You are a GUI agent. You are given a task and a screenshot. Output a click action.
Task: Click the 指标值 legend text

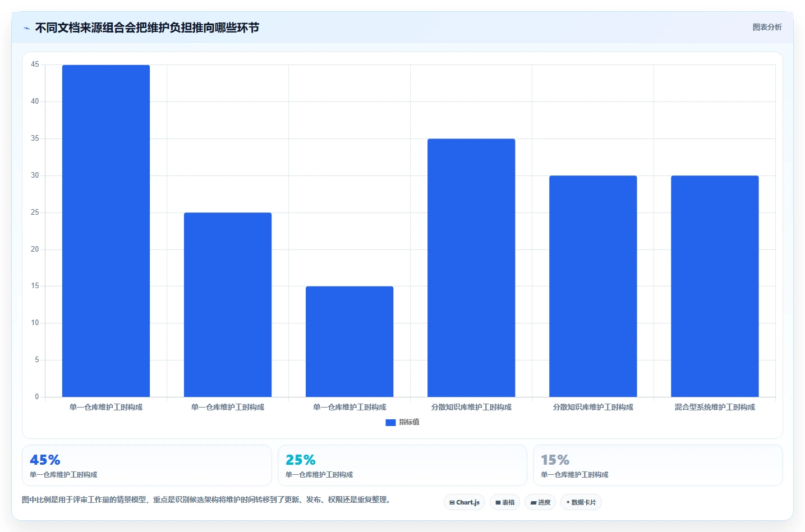[409, 422]
